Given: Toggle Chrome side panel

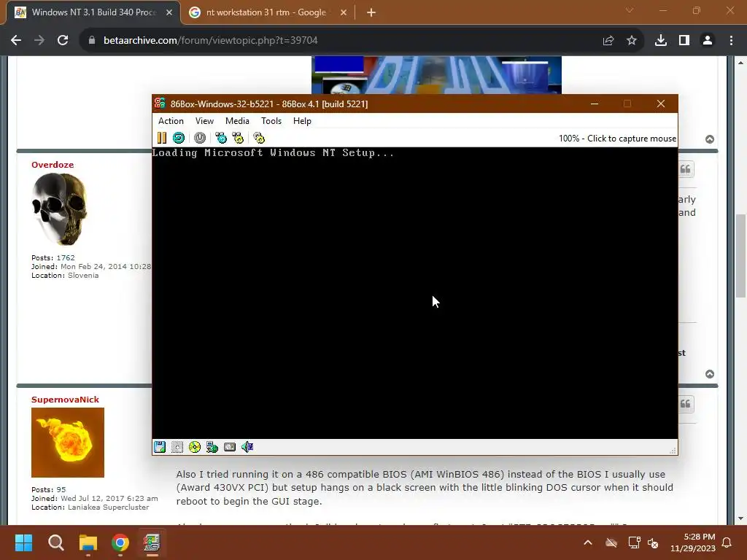Looking at the screenshot, I should 684,41.
